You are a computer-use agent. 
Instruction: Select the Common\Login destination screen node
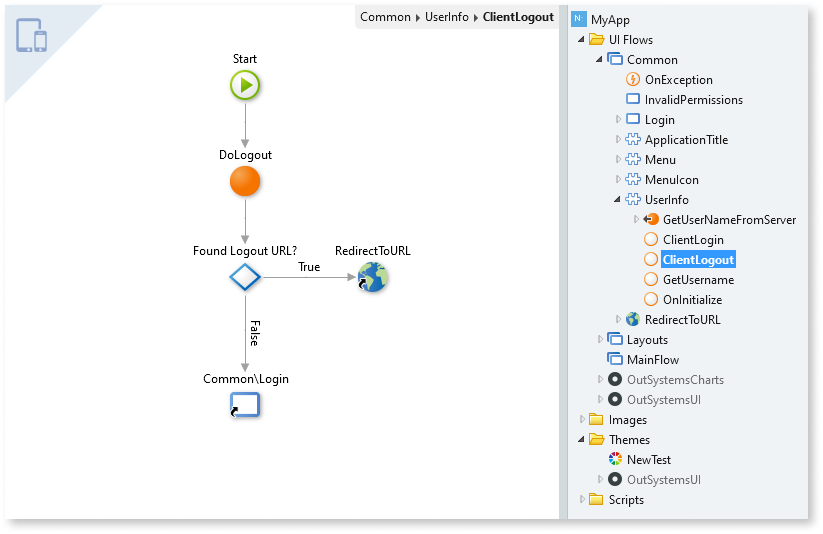(245, 404)
